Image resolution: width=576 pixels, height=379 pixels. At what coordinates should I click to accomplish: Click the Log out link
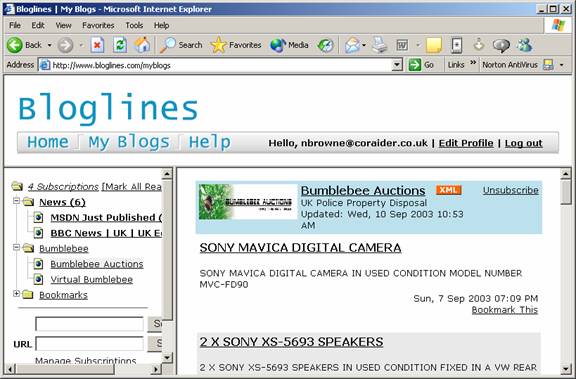point(523,143)
